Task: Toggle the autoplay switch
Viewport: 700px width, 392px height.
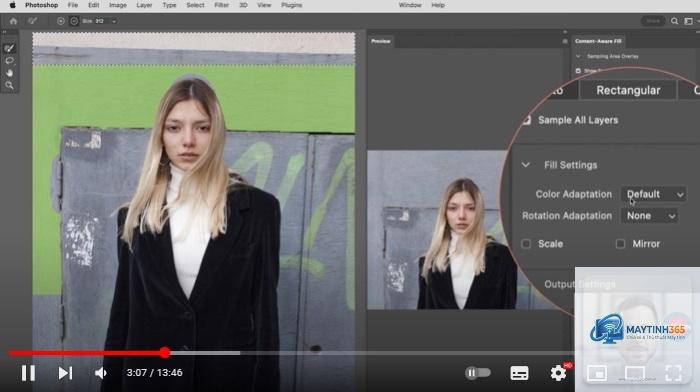Action: 477,373
